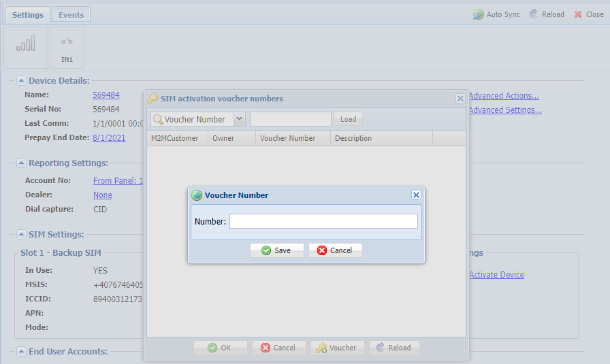The height and width of the screenshot is (364, 610).
Task: Click the Activate Device link
Action: click(496, 275)
